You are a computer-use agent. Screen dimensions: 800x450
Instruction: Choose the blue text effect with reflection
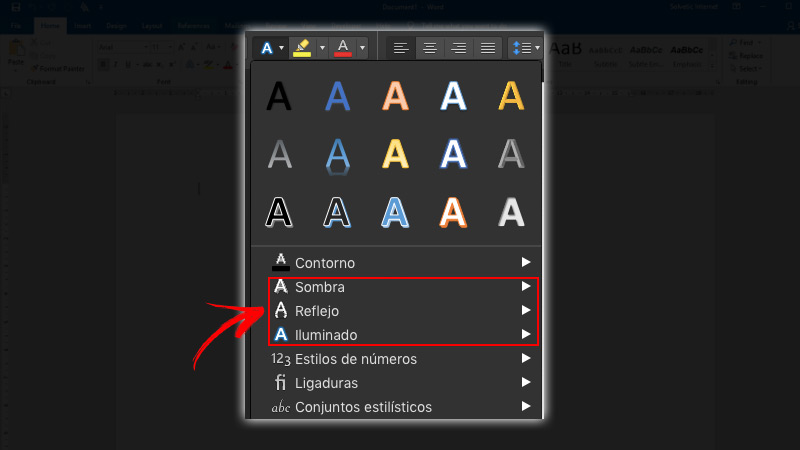pyautogui.click(x=337, y=156)
